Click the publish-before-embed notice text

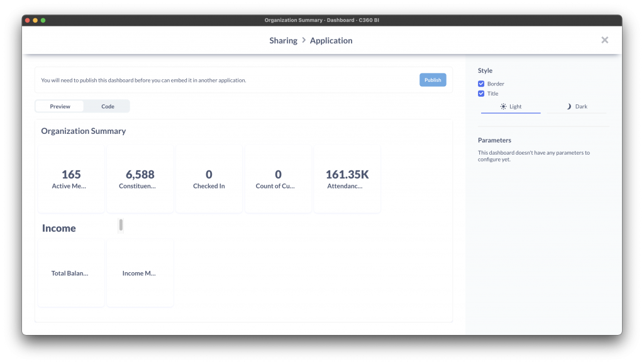coord(143,80)
